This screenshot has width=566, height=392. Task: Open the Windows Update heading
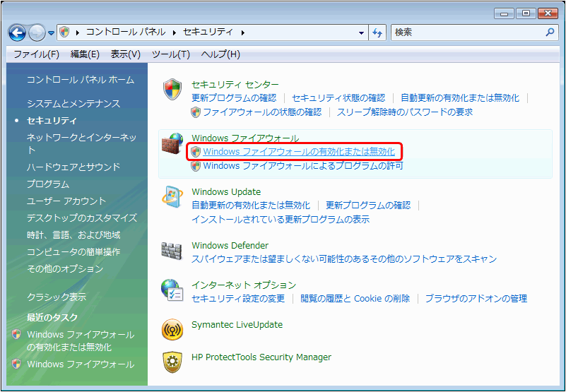click(x=226, y=191)
